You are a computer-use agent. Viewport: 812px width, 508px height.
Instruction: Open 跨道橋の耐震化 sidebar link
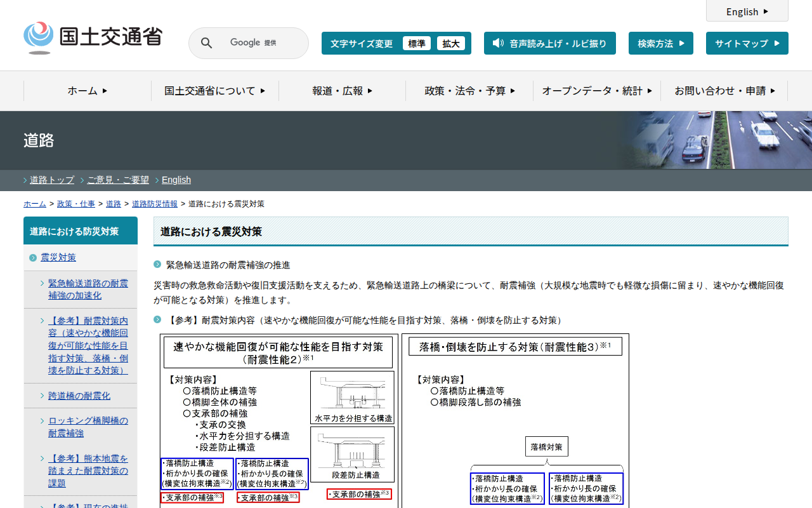pyautogui.click(x=79, y=396)
